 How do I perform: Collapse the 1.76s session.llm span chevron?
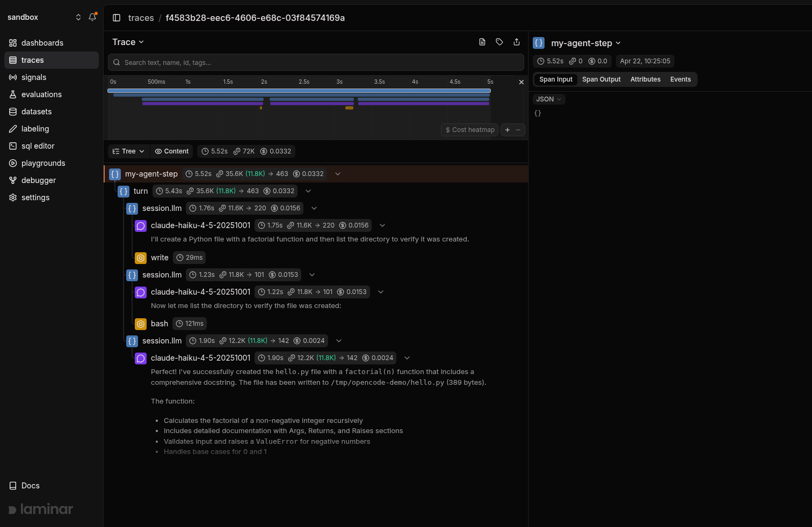314,208
